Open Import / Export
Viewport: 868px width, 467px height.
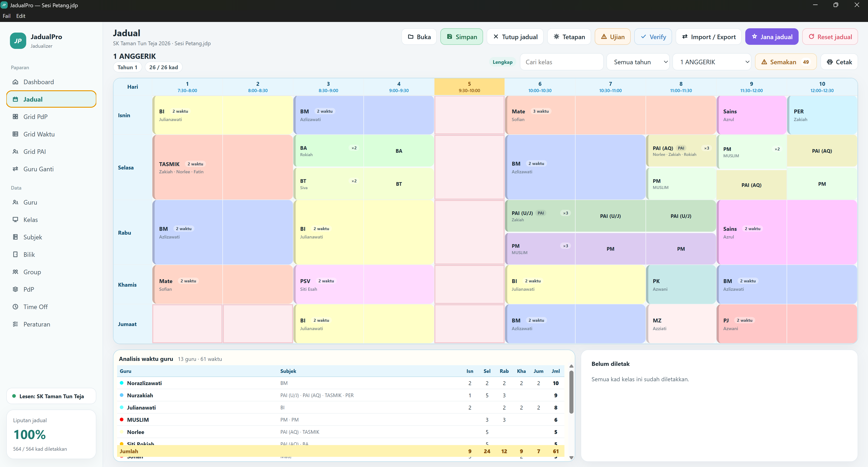click(708, 37)
